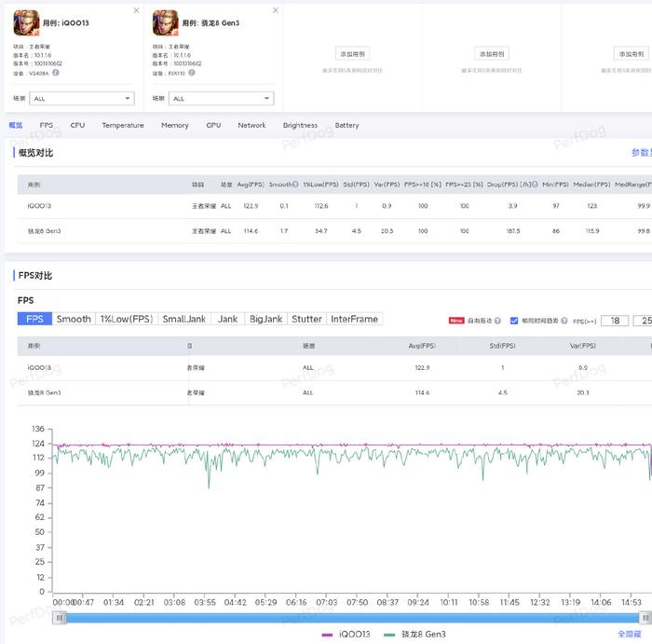Close the 骁龙8 Gen3 case card

coord(276,11)
